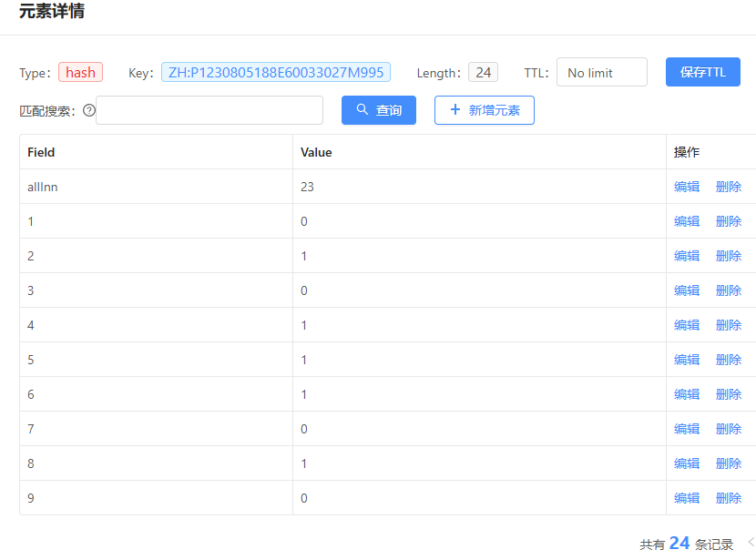This screenshot has height=560, width=756.
Task: Delete the row with field 2
Action: coord(729,256)
